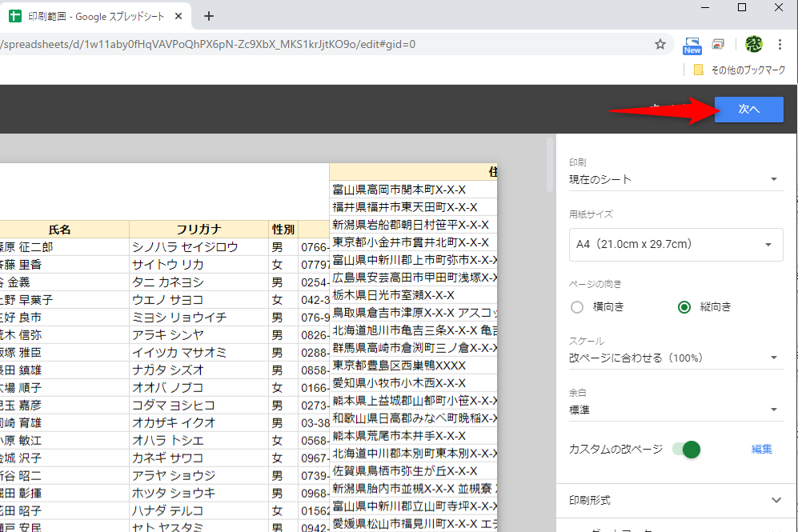This screenshot has height=532, width=798.
Task: Click the bookmark star in the address bar
Action: 661,46
